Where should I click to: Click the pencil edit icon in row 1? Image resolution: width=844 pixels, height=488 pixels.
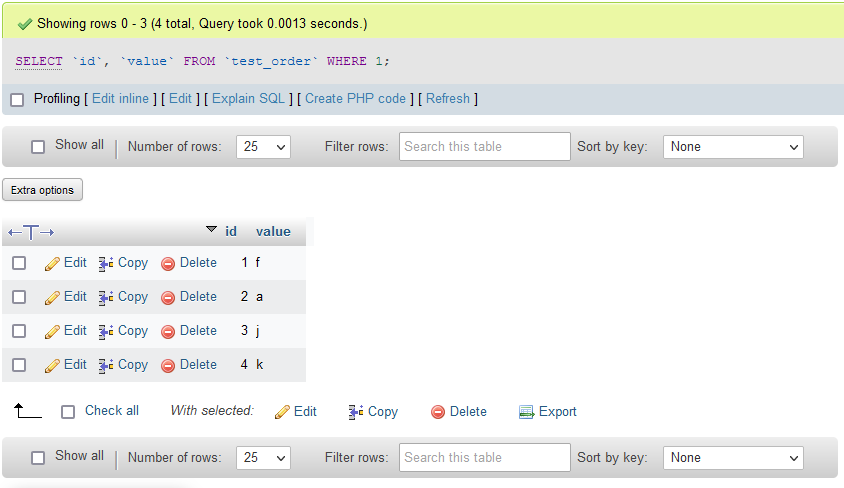tap(52, 264)
